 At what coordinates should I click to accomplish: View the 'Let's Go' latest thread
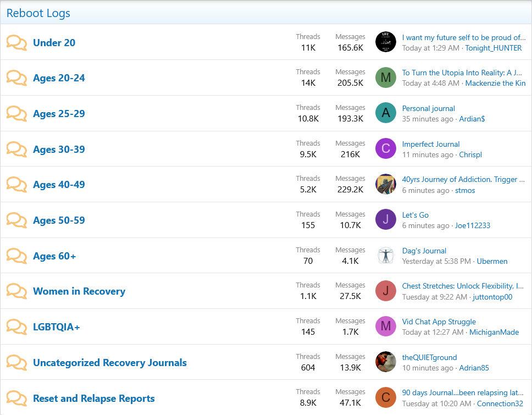415,215
